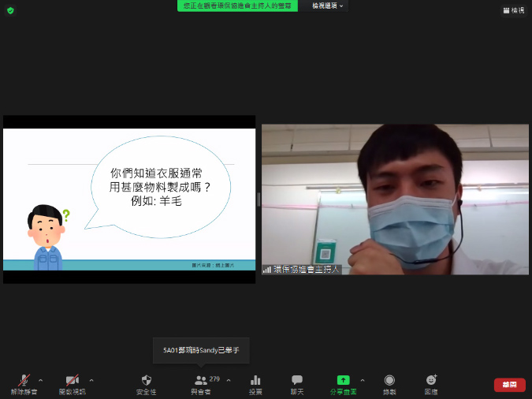Expand audio options arrow beside microphone
Screen dimensions: 532x399
pyautogui.click(x=41, y=380)
